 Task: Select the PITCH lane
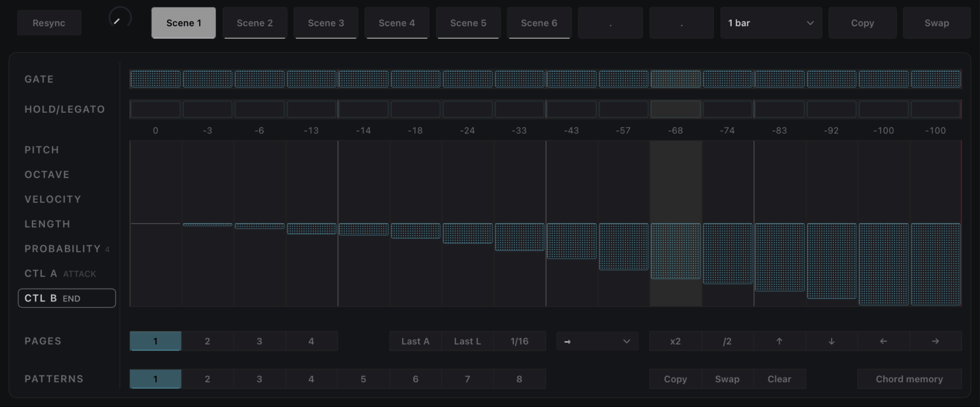pos(42,150)
